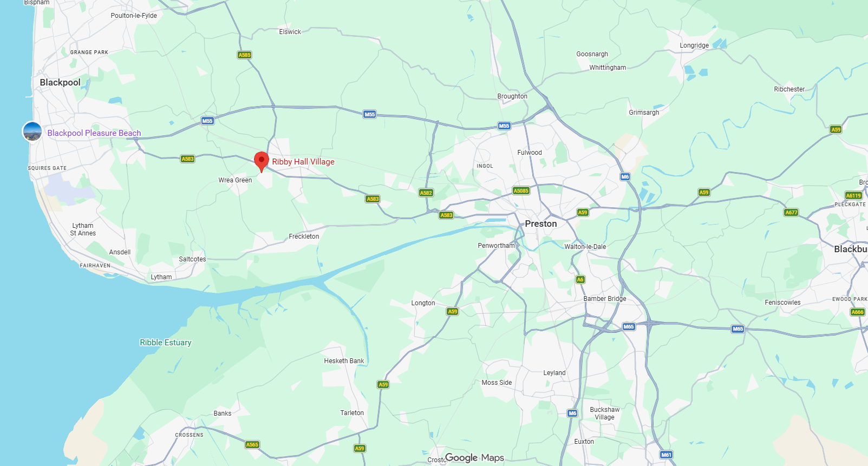Click the M6 shield near Fulwood

[625, 177]
